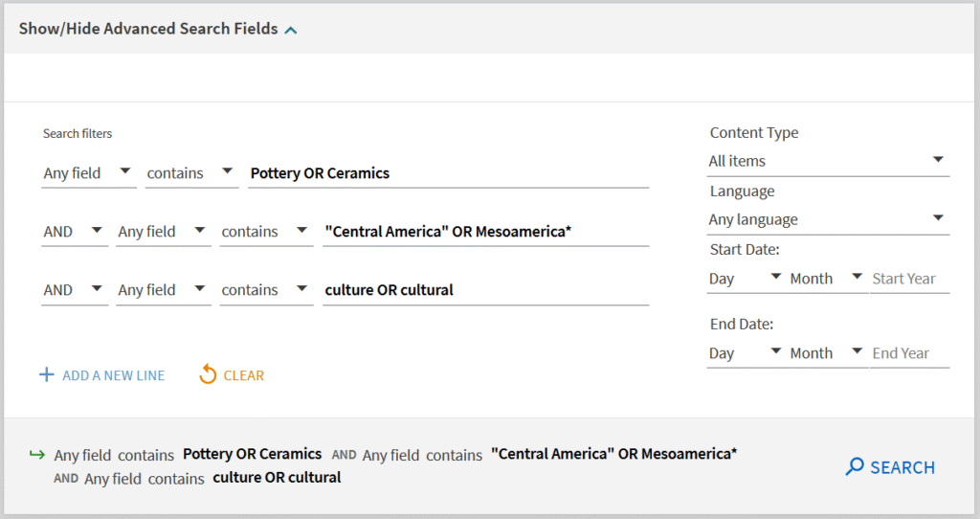Click the orange Clear reset icon
The width and height of the screenshot is (980, 519).
(208, 375)
